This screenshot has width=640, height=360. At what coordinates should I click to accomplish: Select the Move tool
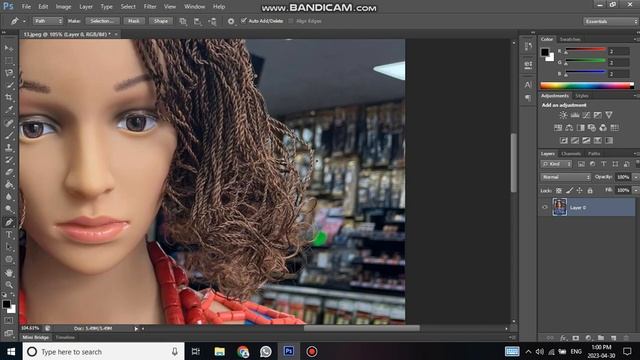click(9, 48)
